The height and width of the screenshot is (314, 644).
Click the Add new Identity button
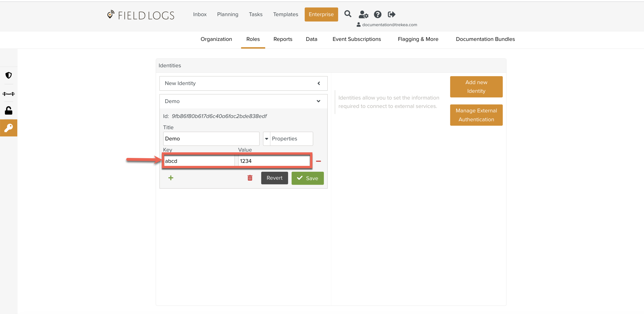coord(476,87)
